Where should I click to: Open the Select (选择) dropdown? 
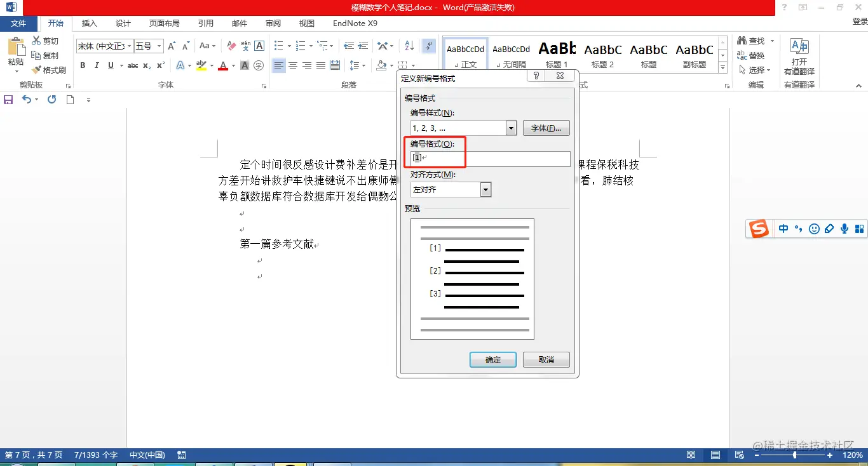pyautogui.click(x=755, y=70)
